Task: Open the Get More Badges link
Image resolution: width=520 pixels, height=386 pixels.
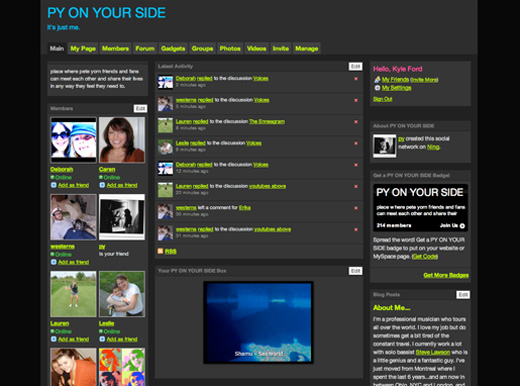Action: coord(446,275)
